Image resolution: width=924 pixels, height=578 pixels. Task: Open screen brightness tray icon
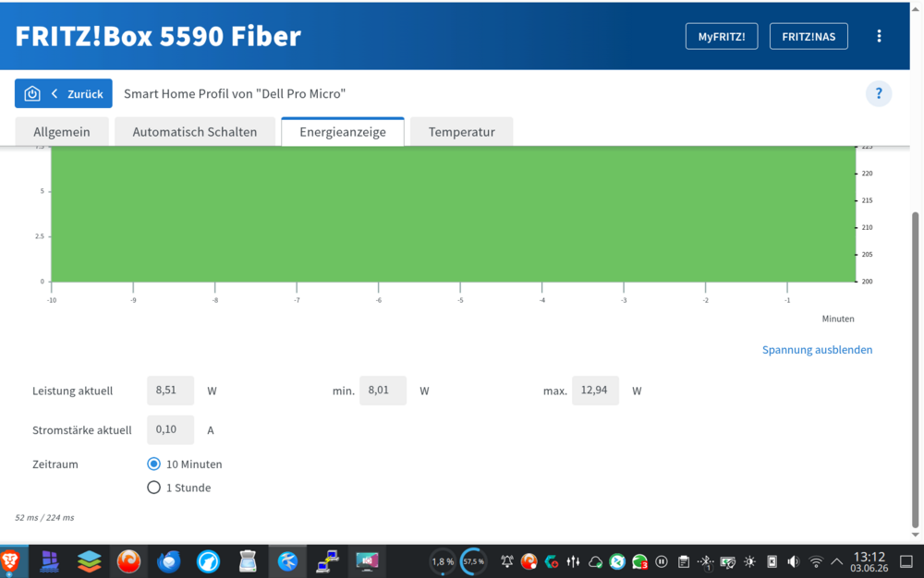click(x=749, y=561)
